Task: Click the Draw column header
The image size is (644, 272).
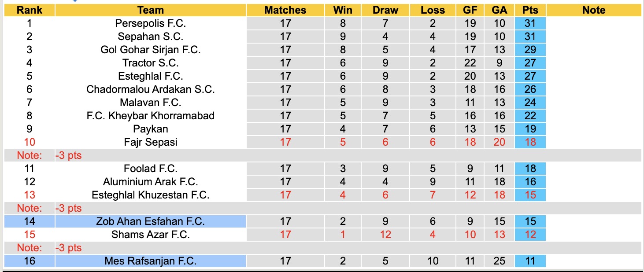Action: pyautogui.click(x=385, y=10)
